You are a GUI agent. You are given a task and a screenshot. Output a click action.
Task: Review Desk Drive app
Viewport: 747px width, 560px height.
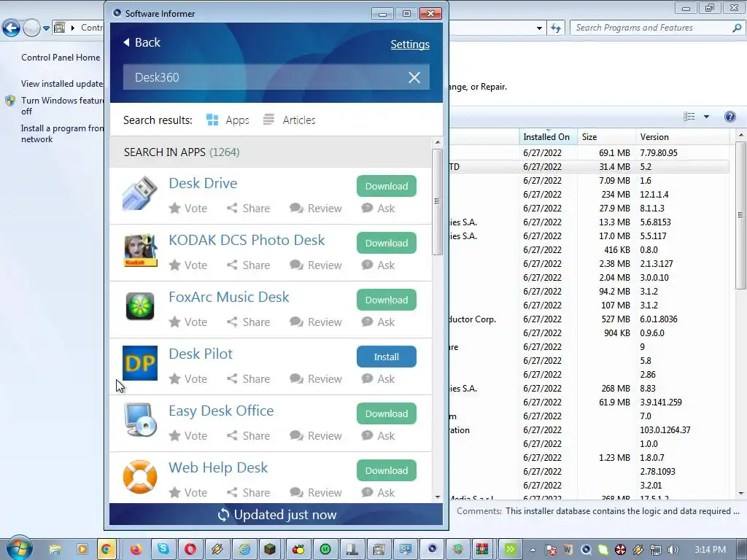click(316, 208)
